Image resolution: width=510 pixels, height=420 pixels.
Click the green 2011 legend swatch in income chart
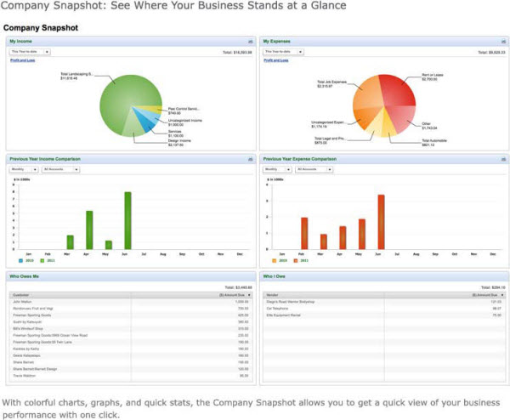(x=42, y=261)
